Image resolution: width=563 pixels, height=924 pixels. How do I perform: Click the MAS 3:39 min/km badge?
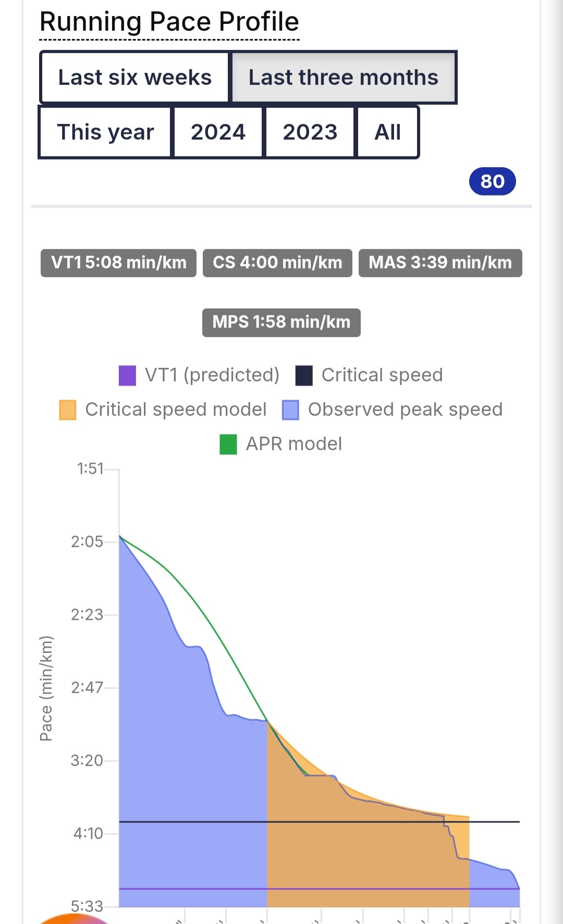coord(440,263)
